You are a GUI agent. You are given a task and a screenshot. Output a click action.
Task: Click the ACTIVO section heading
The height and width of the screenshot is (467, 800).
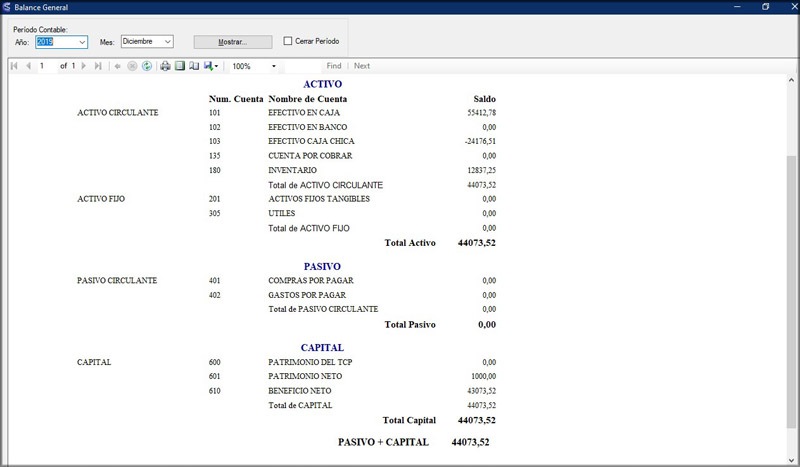coord(322,84)
